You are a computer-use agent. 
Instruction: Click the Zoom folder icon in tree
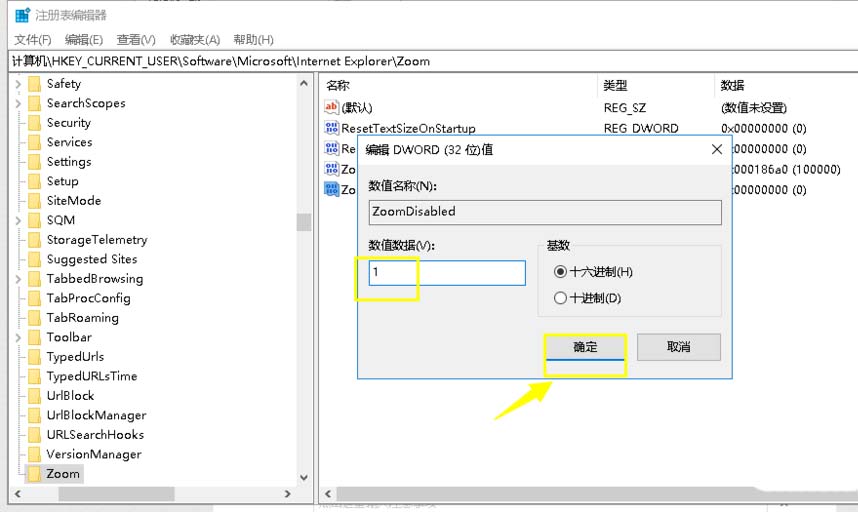(x=34, y=474)
